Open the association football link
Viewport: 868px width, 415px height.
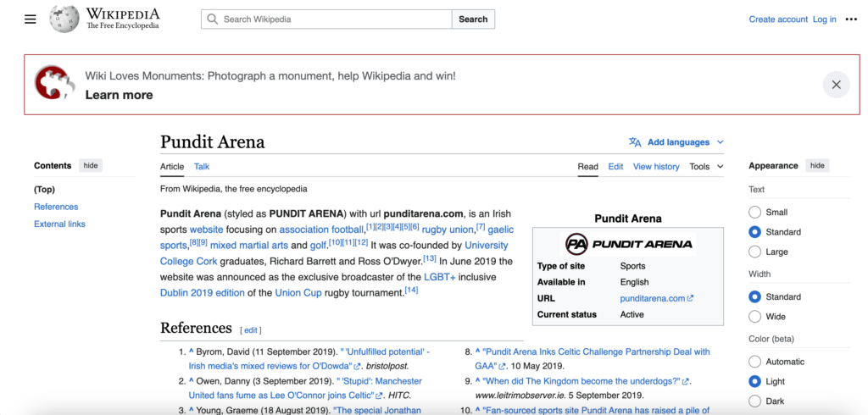(322, 230)
